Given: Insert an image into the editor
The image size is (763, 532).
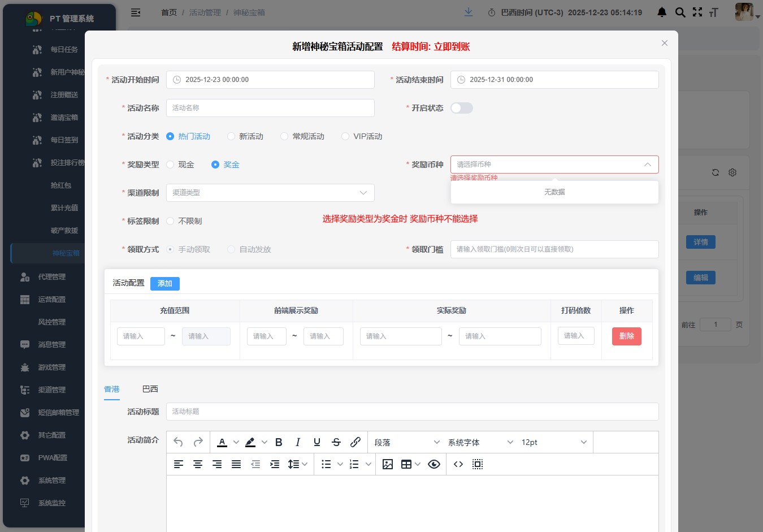Looking at the screenshot, I should (388, 464).
